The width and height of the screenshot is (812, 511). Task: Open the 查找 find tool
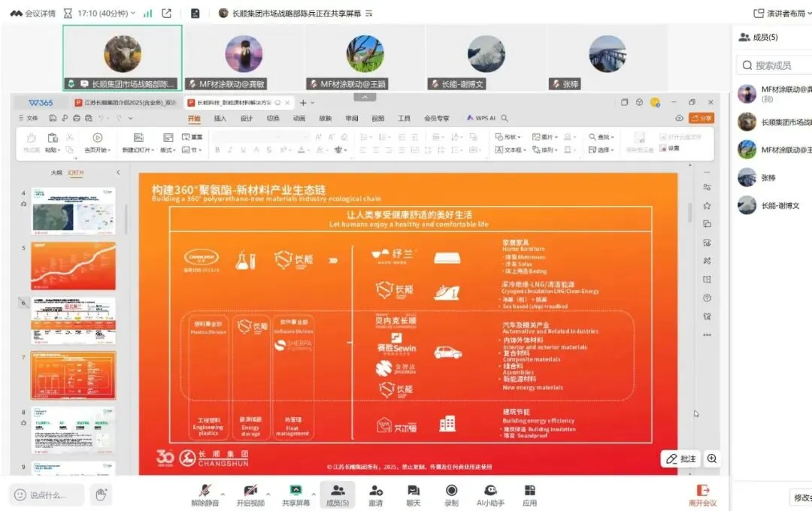pos(601,138)
